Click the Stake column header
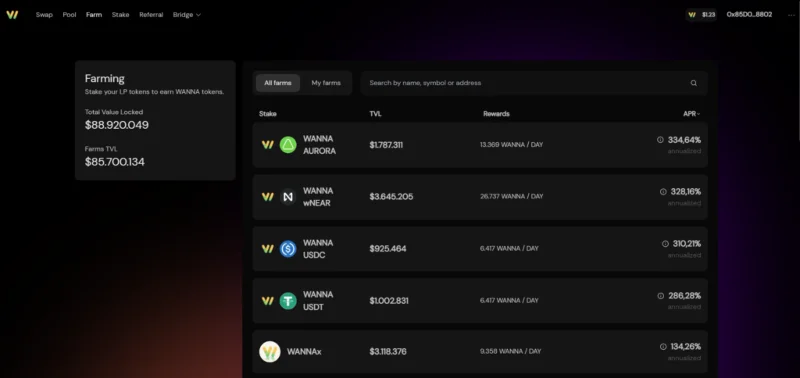 tap(267, 114)
